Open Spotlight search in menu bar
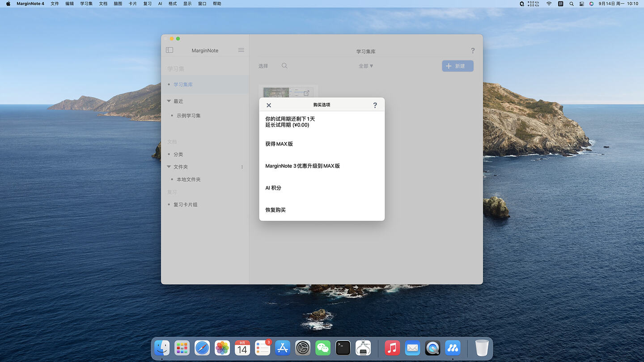Screen dimensions: 644x362 pyautogui.click(x=572, y=4)
